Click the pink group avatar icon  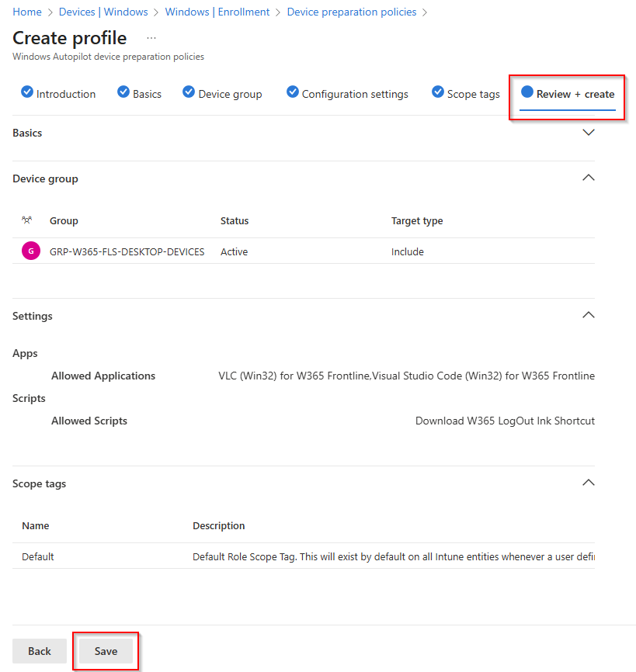[31, 251]
